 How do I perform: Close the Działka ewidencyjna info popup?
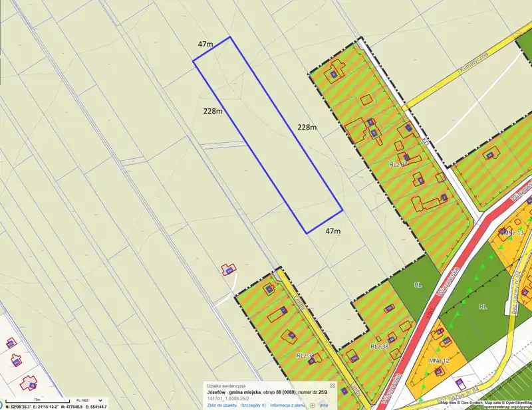pos(332,385)
